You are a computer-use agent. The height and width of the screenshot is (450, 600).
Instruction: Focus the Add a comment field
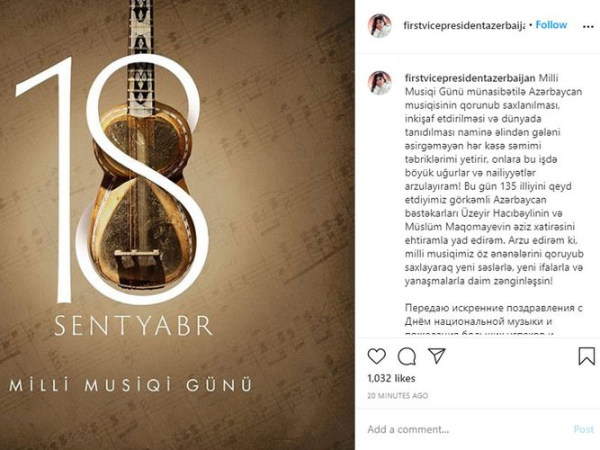tap(467, 429)
